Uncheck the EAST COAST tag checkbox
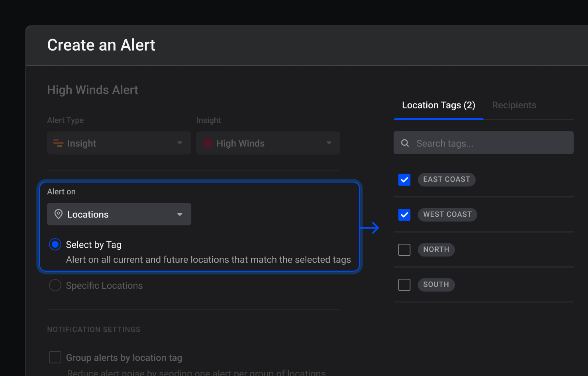 [404, 180]
